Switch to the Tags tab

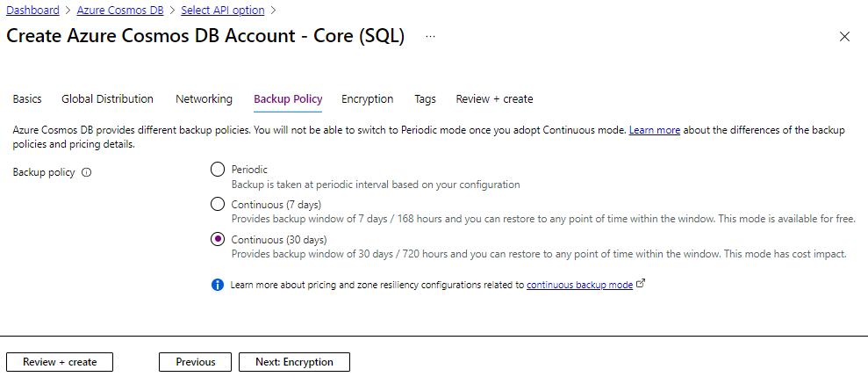tap(425, 99)
